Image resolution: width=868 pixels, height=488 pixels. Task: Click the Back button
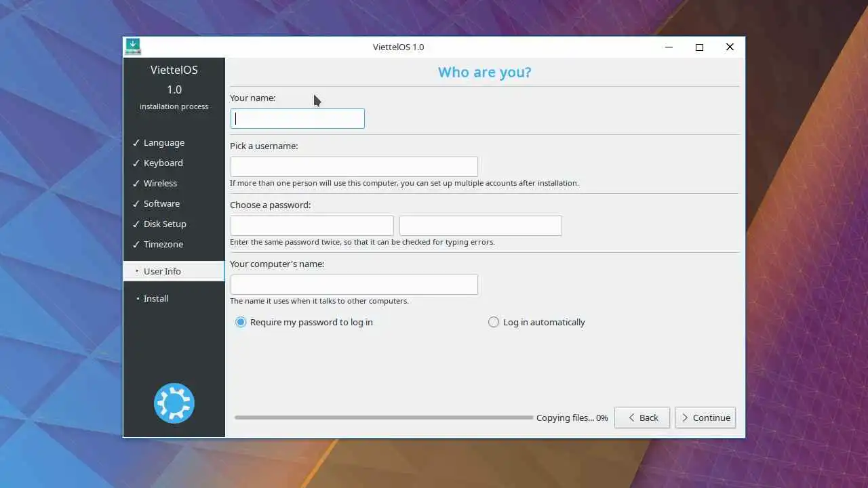[x=642, y=418]
